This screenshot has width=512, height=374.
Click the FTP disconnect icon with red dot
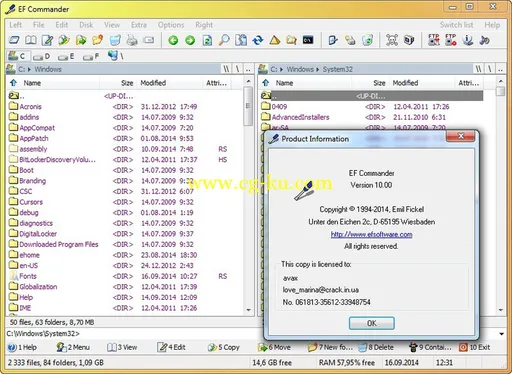451,40
